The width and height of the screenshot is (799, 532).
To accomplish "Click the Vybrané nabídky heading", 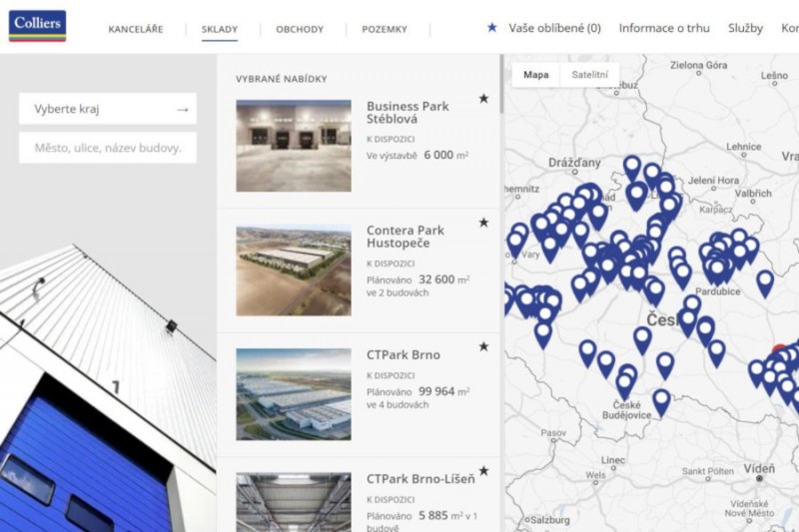I will (x=282, y=79).
